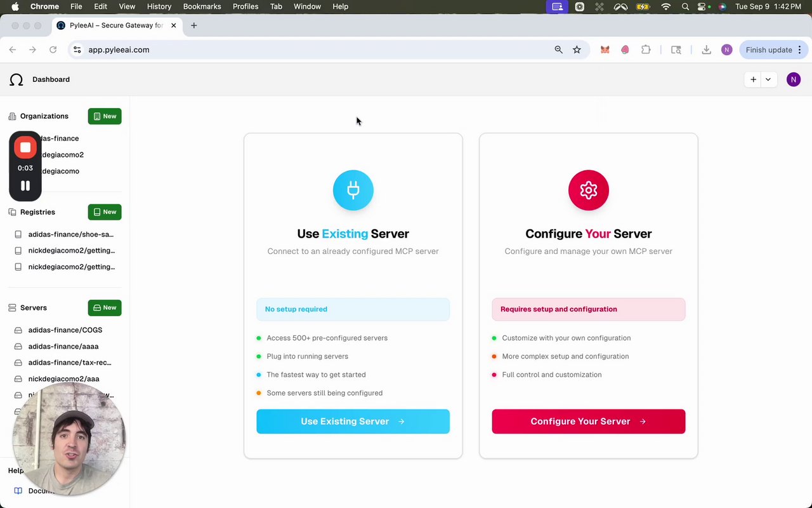Image resolution: width=812 pixels, height=508 pixels.
Task: Open Control Center in menu bar
Action: (702, 6)
